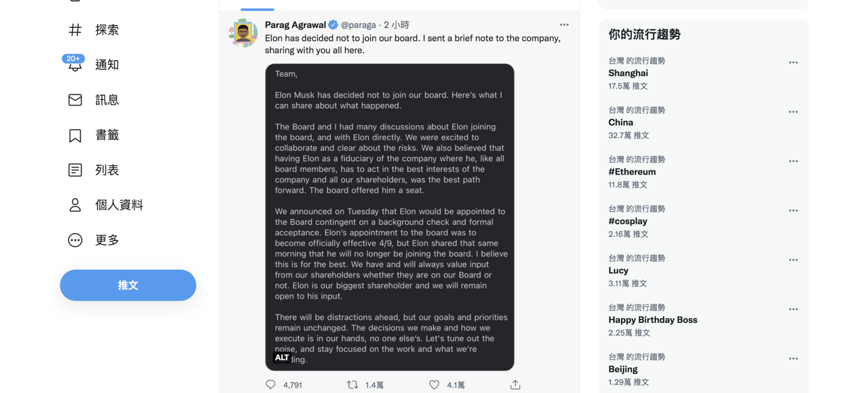
Task: Open options for the Shanghai trend
Action: [x=793, y=62]
